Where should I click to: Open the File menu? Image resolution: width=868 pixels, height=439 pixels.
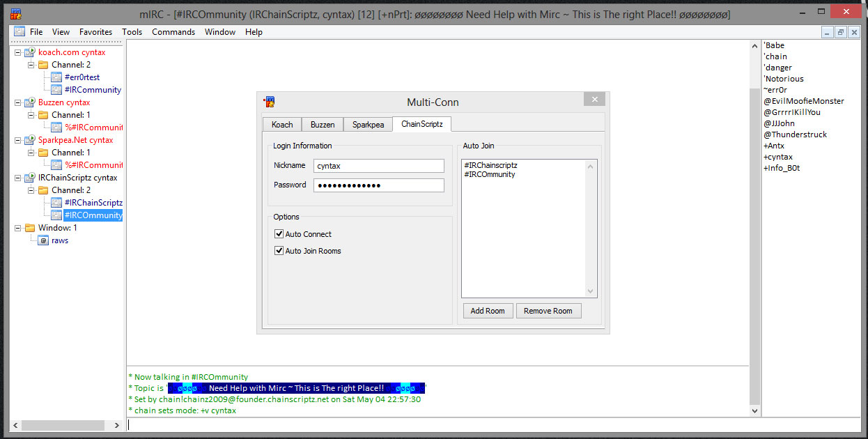(36, 32)
